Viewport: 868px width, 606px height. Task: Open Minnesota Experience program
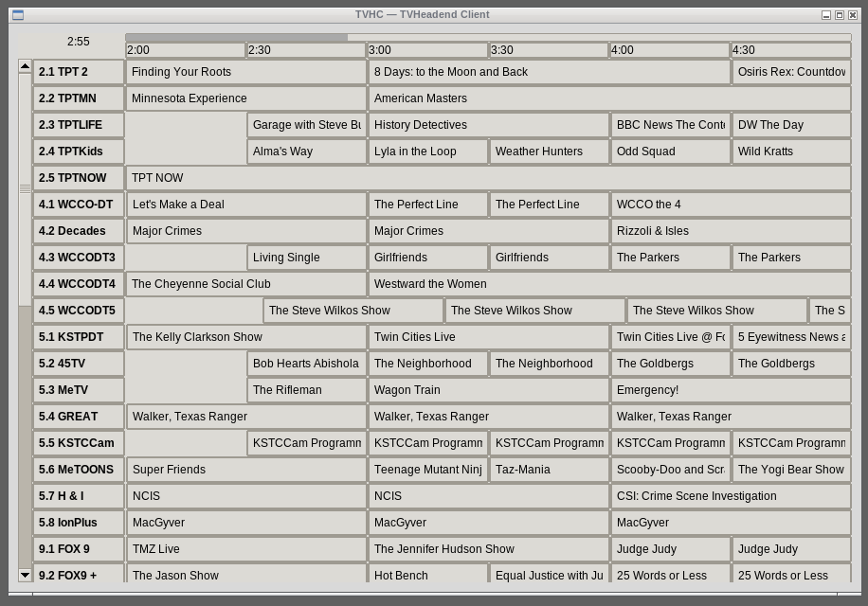246,98
